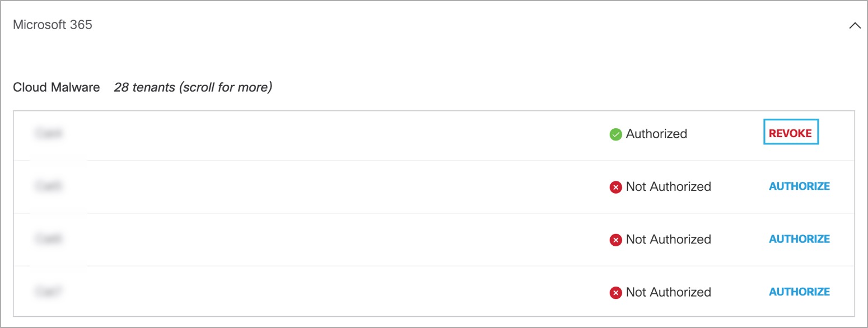Collapse the Microsoft 365 section using the chevron
868x328 pixels.
pyautogui.click(x=855, y=41)
